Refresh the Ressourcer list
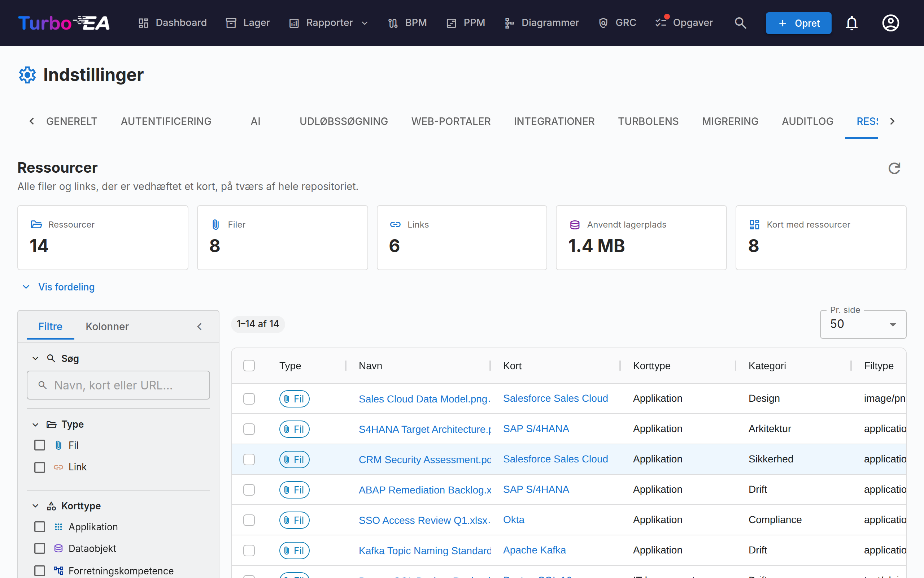This screenshot has width=924, height=578. (894, 168)
